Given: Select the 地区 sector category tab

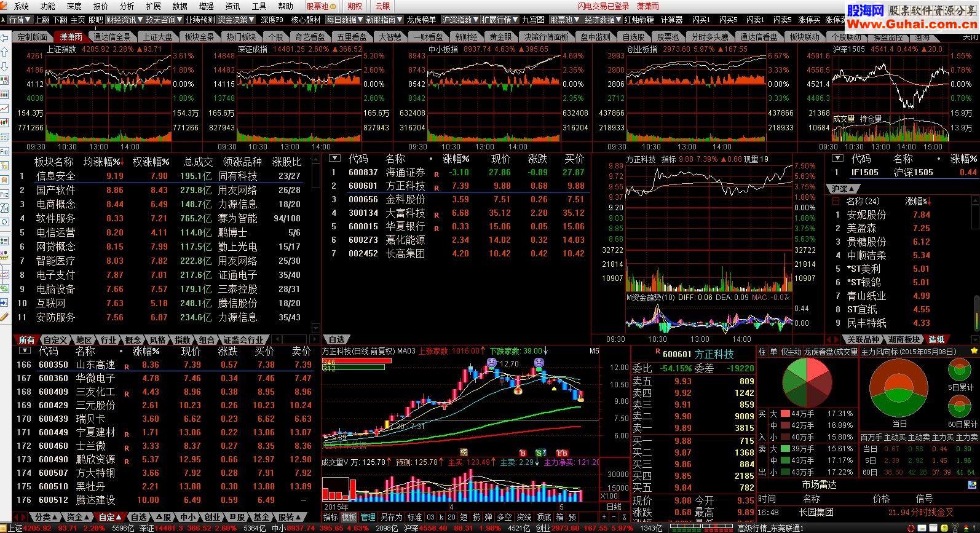Looking at the screenshot, I should click(84, 340).
